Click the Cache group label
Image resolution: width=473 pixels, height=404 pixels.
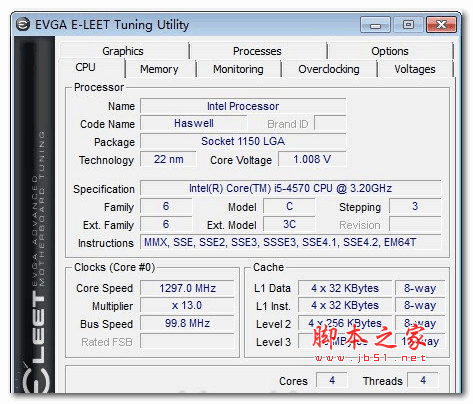(268, 267)
